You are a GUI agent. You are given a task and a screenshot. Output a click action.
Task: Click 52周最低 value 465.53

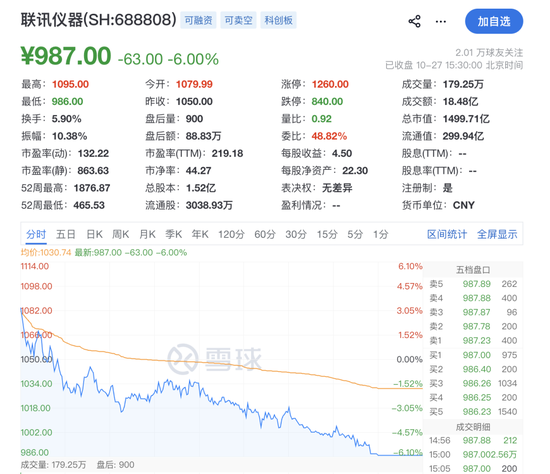pos(89,205)
